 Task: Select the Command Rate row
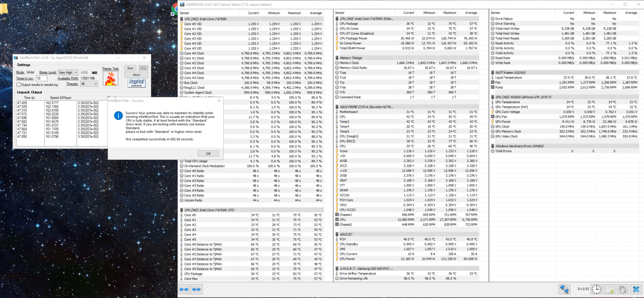(x=407, y=97)
